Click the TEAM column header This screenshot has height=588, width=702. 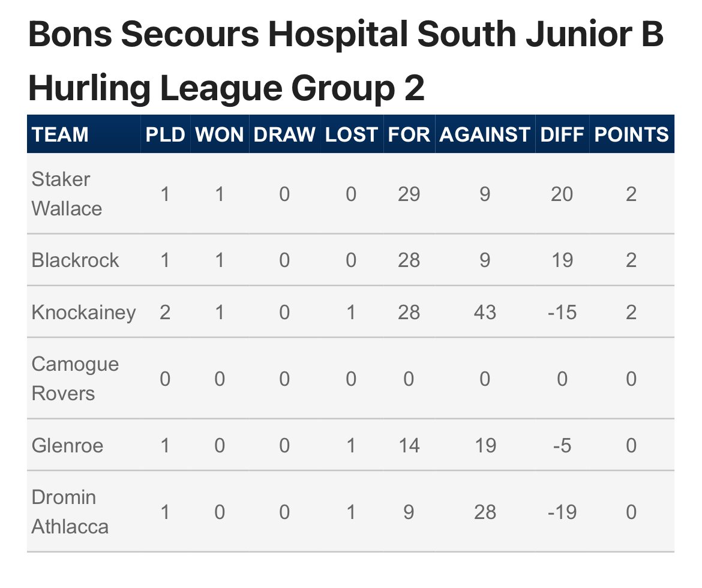point(60,135)
